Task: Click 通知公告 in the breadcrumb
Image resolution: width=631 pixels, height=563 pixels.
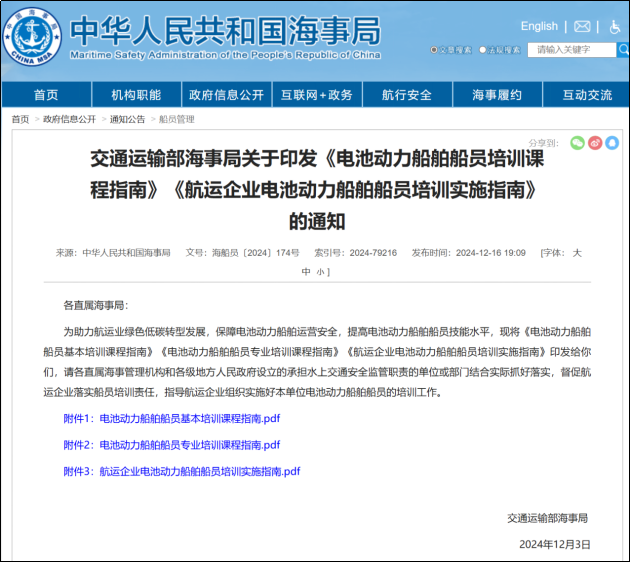Action: coord(127,119)
